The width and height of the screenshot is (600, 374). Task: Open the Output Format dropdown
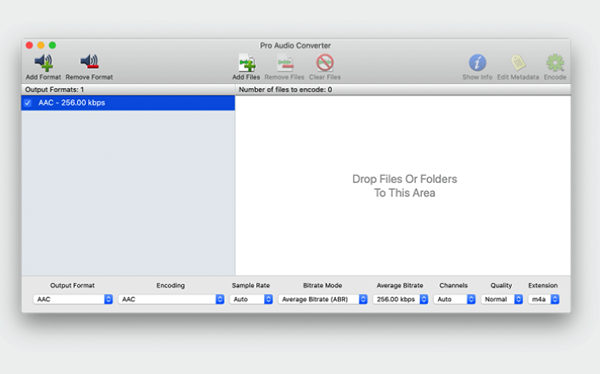pos(73,299)
